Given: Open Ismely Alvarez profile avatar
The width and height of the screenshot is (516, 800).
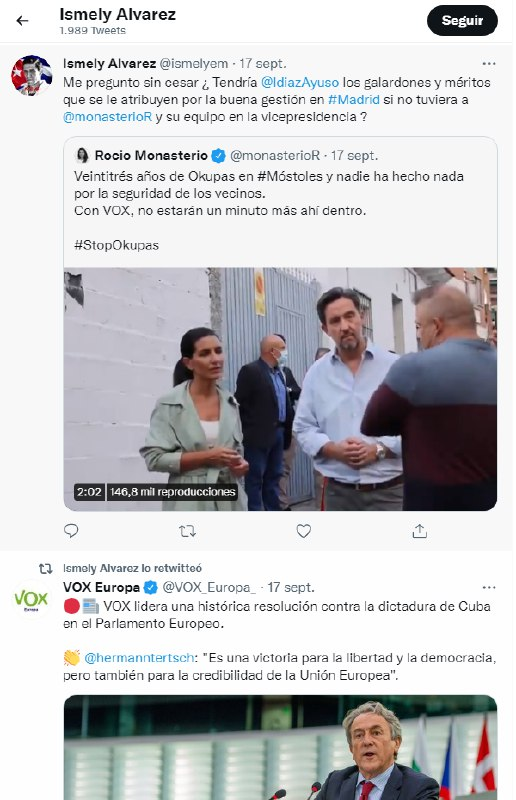Looking at the screenshot, I should 32,75.
